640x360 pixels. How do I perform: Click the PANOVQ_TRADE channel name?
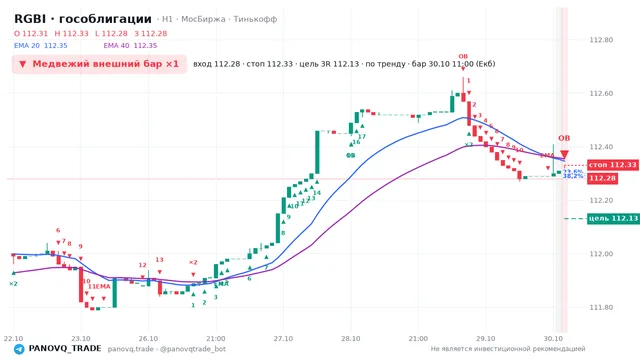65,349
